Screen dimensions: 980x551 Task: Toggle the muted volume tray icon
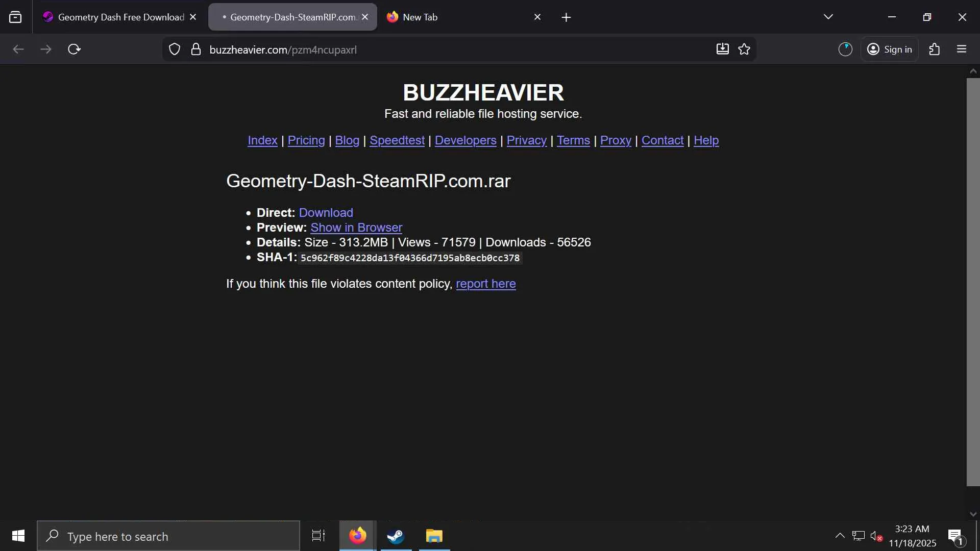click(876, 536)
